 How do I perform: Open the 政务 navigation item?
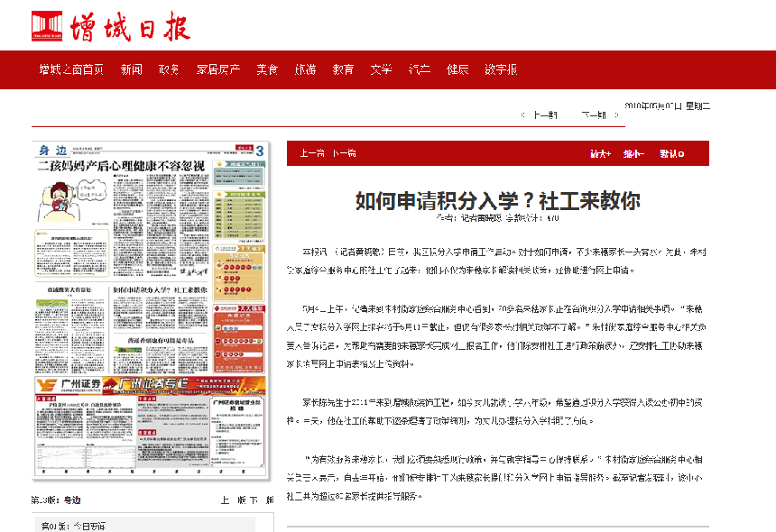(x=169, y=69)
